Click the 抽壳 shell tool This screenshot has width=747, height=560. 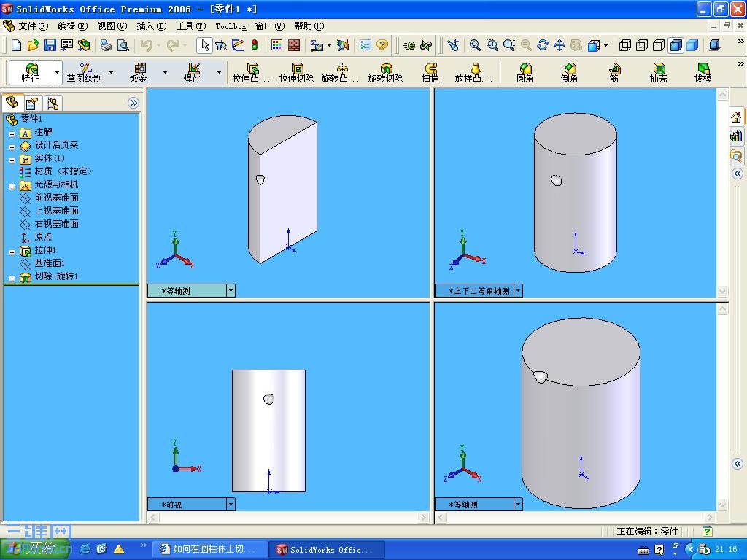[659, 72]
